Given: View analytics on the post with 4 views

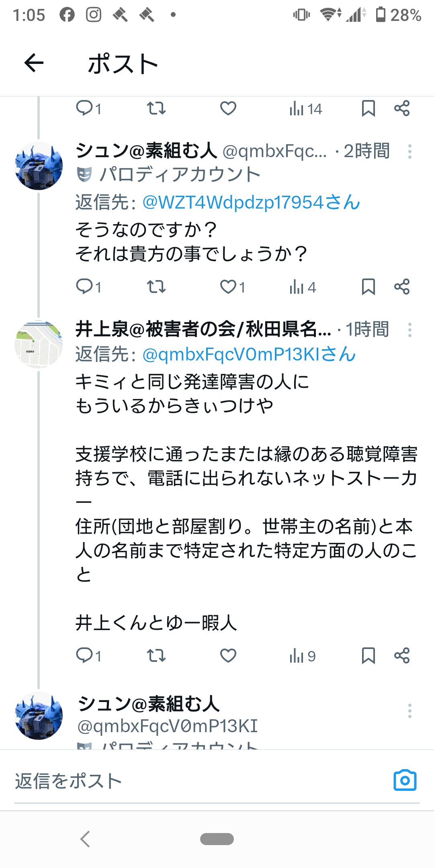Looking at the screenshot, I should tap(302, 287).
